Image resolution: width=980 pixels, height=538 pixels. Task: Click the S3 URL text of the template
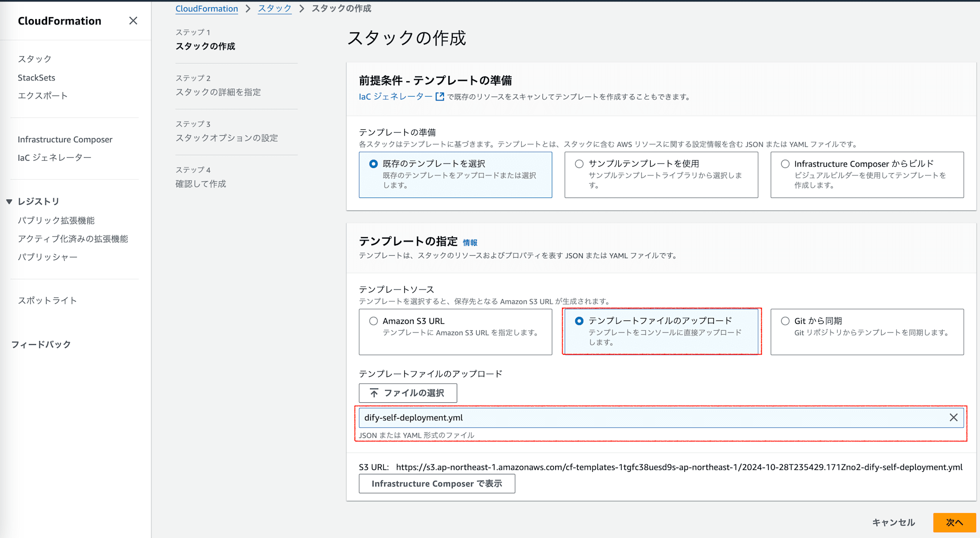[x=679, y=467]
